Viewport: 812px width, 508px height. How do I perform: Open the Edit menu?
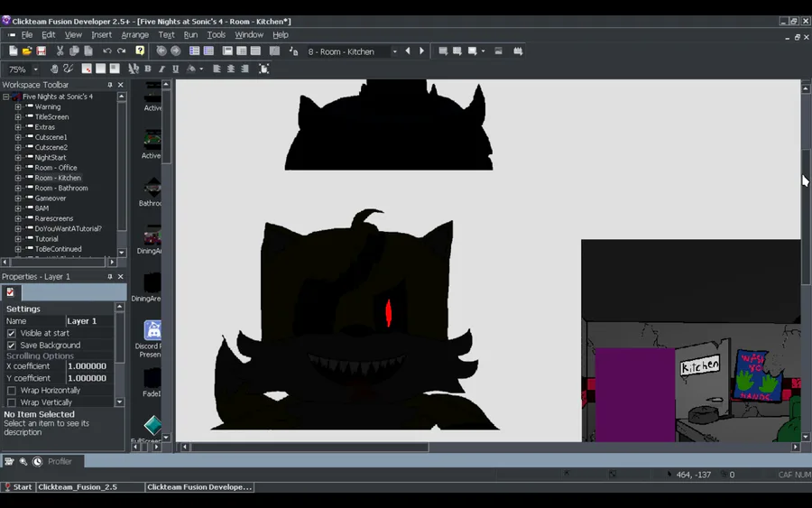[48, 34]
